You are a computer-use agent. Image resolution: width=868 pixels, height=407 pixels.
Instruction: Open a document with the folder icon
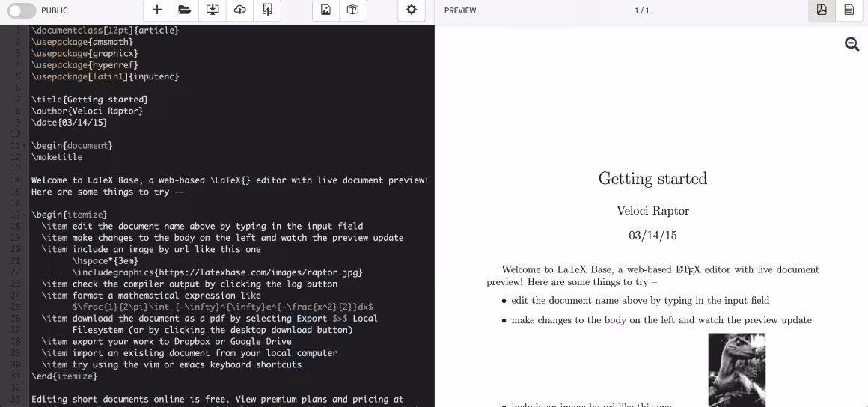(x=184, y=10)
